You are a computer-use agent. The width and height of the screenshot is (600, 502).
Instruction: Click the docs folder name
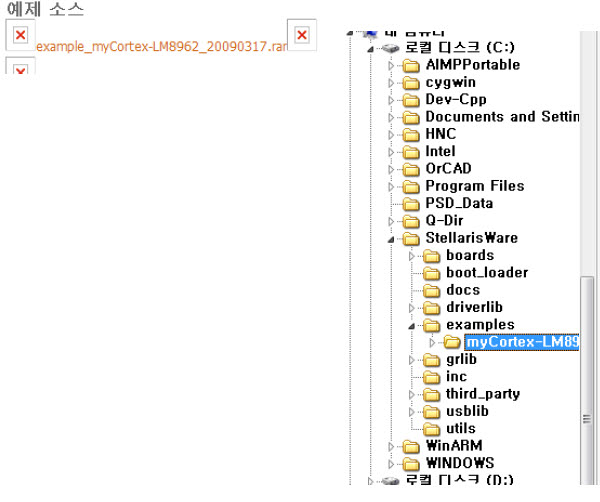[463, 290]
